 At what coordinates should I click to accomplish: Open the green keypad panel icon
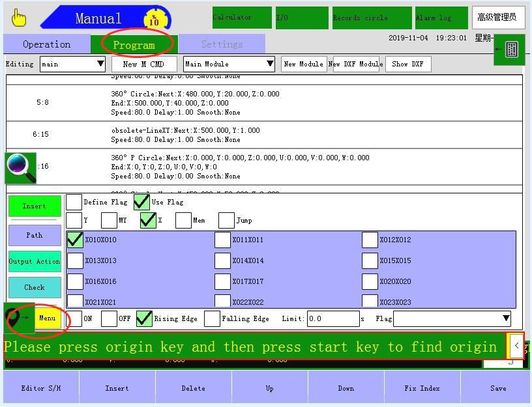[x=511, y=49]
